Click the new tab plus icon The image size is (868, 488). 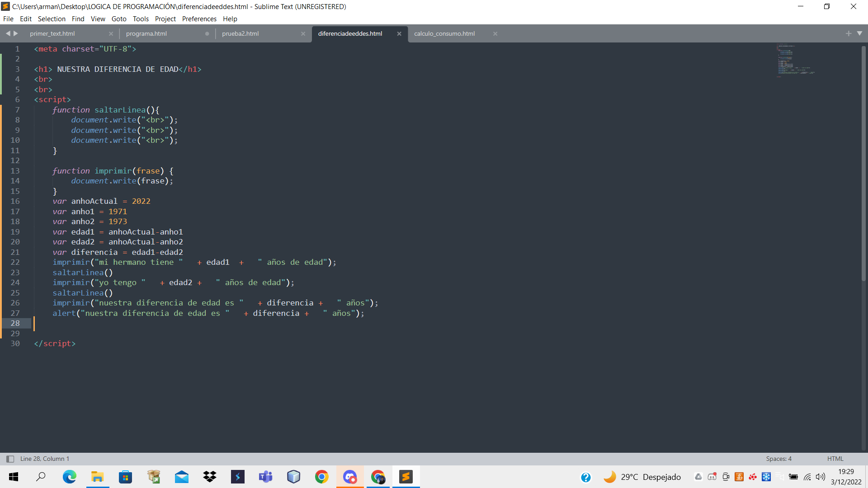[x=848, y=33]
